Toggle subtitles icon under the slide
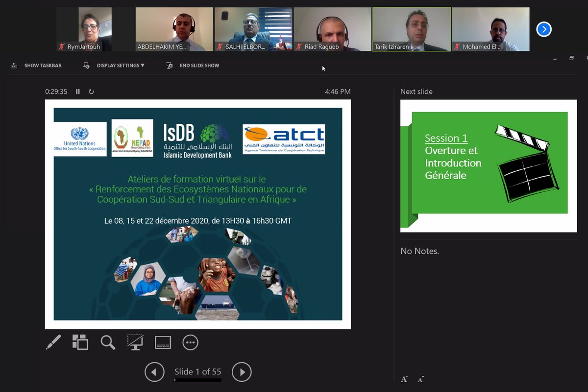This screenshot has height=392, width=588. coord(163,343)
